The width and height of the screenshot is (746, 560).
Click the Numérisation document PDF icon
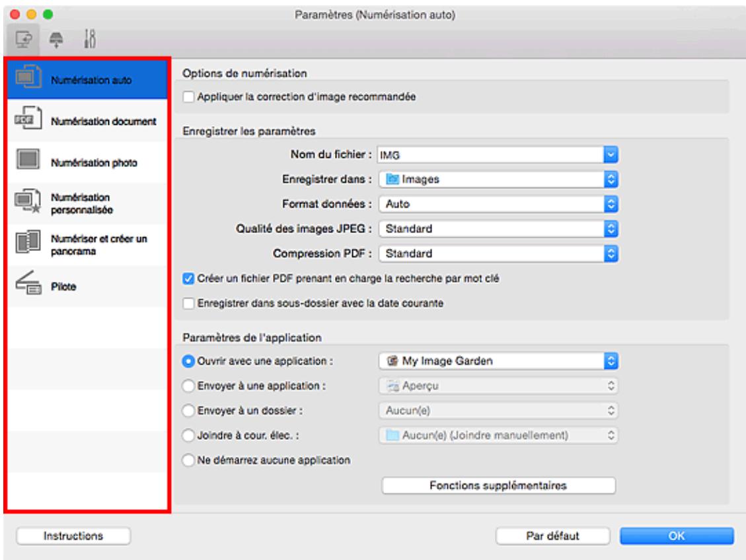tap(28, 118)
